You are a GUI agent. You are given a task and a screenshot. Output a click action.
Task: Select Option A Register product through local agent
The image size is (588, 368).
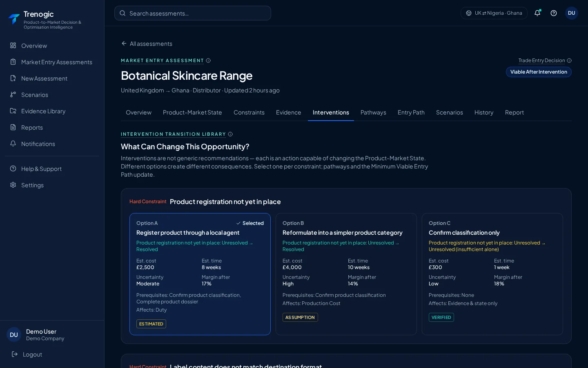coord(200,274)
